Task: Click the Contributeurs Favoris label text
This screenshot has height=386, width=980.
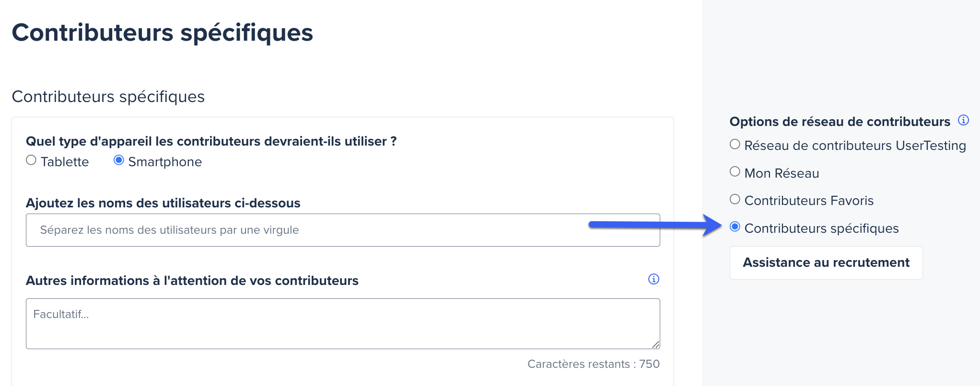Action: pos(809,201)
